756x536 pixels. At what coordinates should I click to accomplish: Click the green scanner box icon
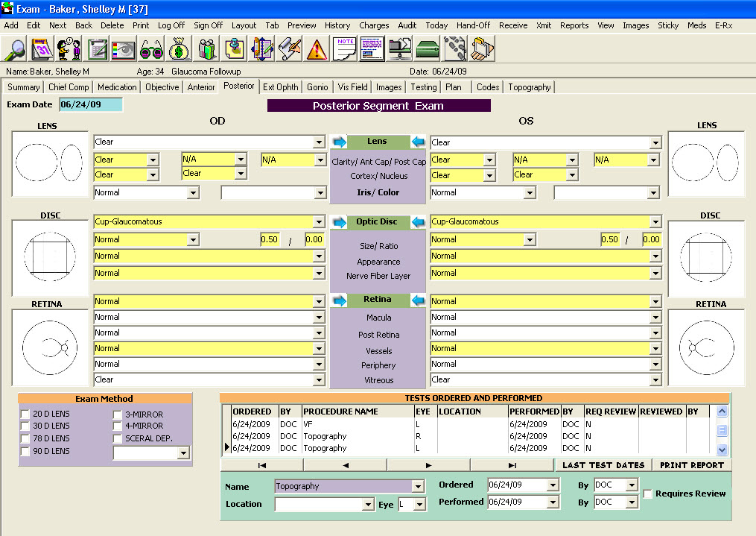tap(428, 49)
